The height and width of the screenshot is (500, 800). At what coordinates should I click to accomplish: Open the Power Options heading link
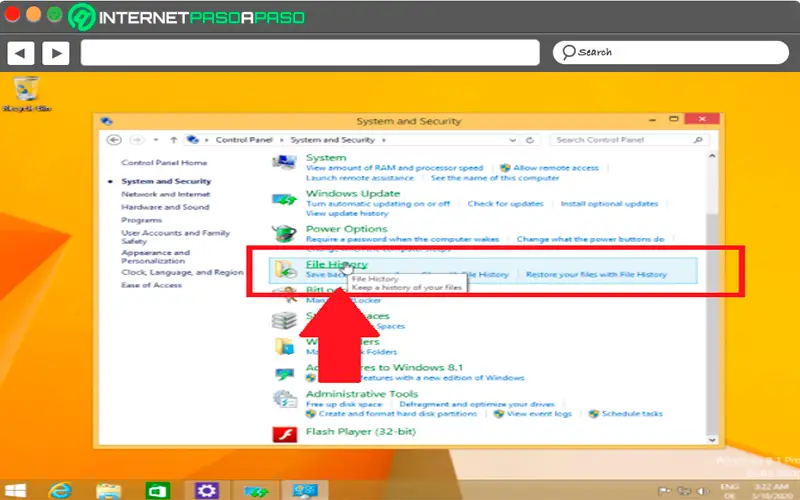pyautogui.click(x=346, y=229)
